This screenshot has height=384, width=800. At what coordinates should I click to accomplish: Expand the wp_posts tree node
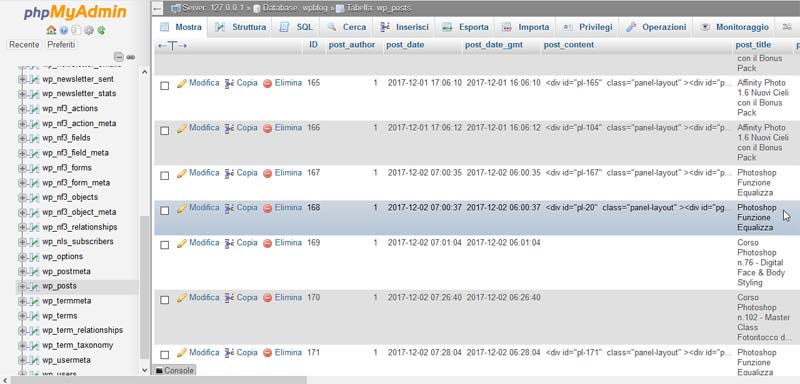22,287
